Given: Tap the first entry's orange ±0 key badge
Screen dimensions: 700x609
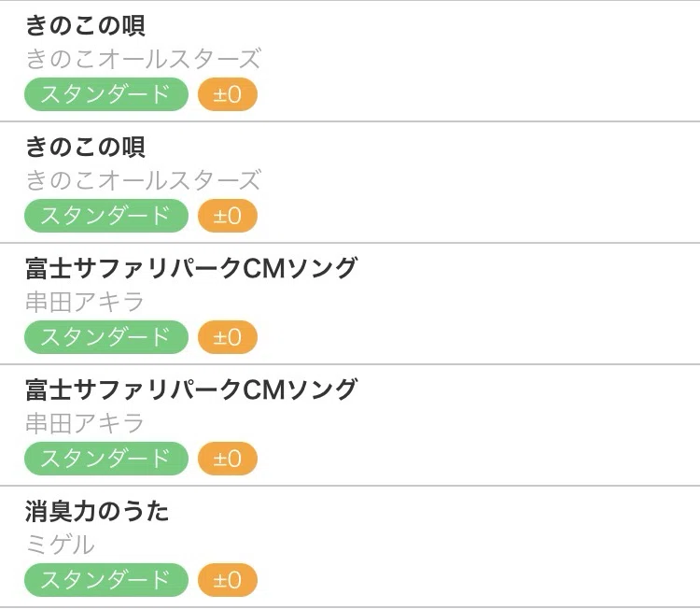Looking at the screenshot, I should (228, 94).
